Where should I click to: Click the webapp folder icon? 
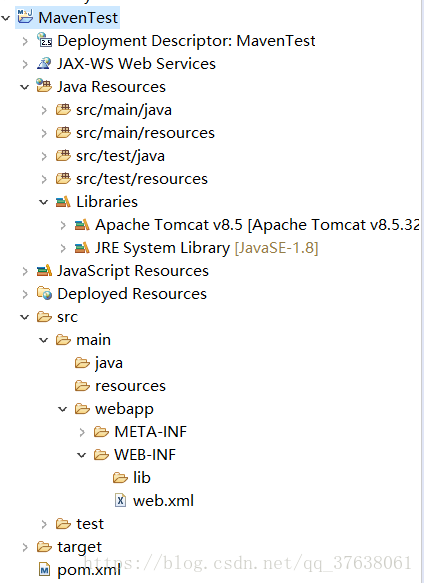tap(82, 409)
